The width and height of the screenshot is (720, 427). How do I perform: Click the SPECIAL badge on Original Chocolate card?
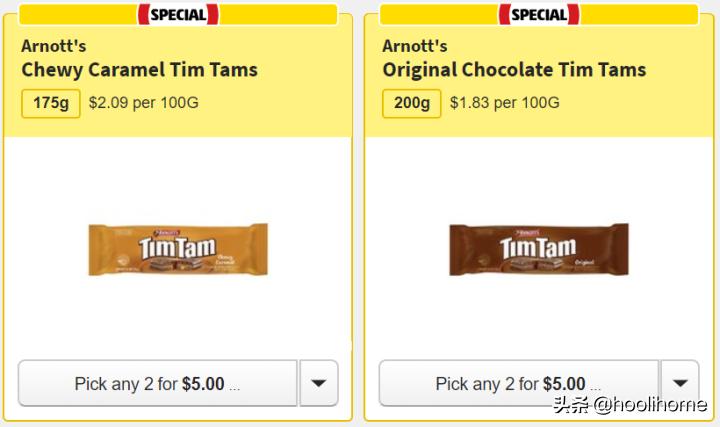[x=539, y=14]
